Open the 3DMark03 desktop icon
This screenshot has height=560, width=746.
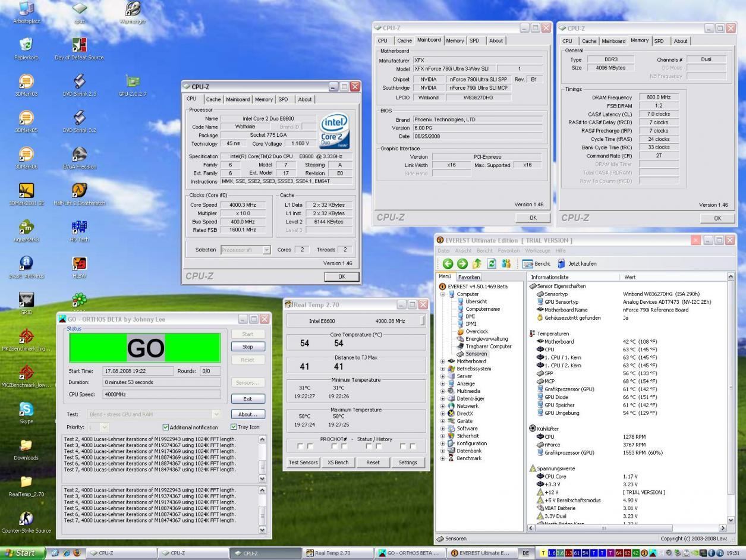(x=26, y=85)
